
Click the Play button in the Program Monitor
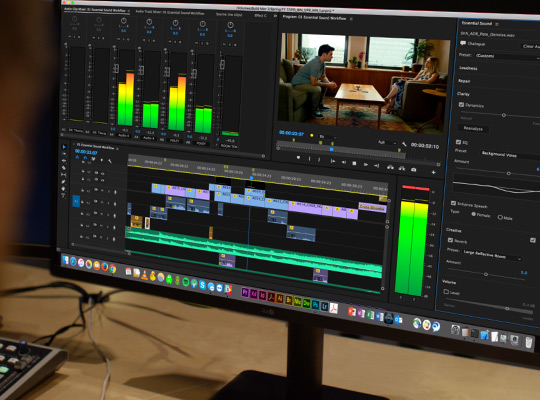[x=365, y=165]
